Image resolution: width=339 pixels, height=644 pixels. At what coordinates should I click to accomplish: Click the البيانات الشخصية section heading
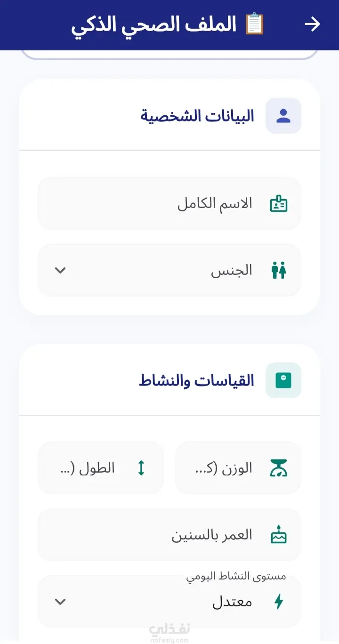coord(197,116)
